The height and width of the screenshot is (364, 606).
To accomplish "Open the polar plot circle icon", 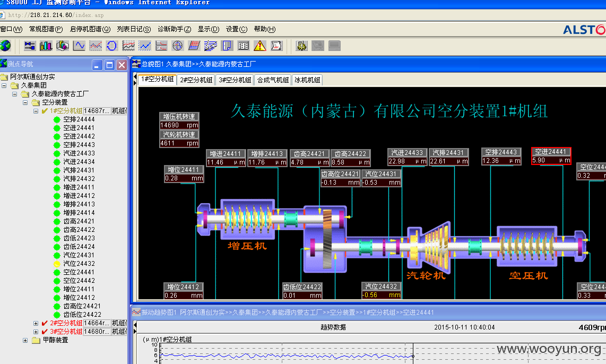I will click(x=177, y=46).
